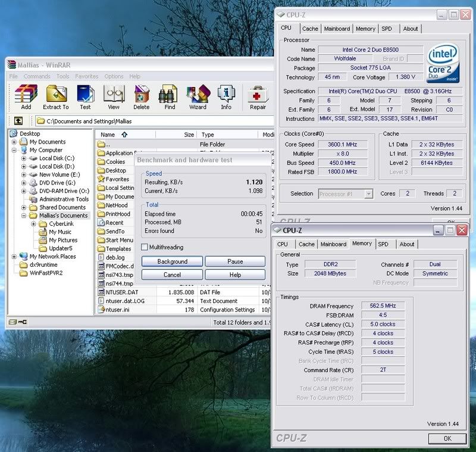Open the WinRAR Options menu
The image size is (476, 452).
pos(114,76)
